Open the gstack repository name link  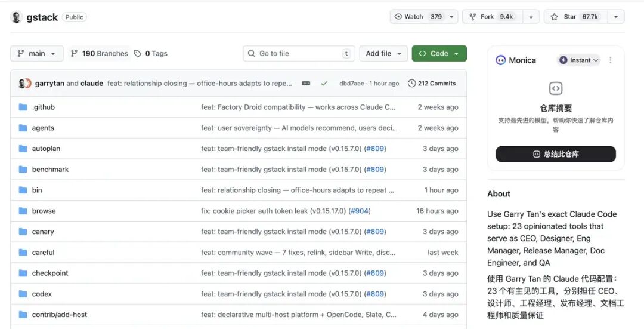(x=42, y=17)
